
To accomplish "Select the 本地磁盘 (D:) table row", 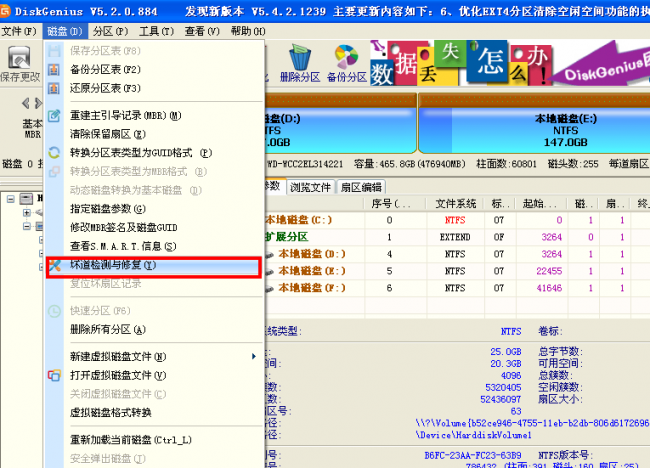I will 457,254.
